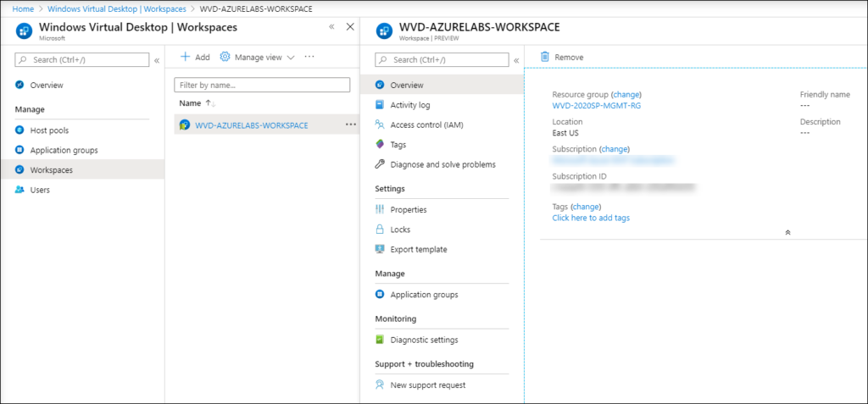868x404 pixels.
Task: Click the Remove trash can icon
Action: (x=545, y=57)
